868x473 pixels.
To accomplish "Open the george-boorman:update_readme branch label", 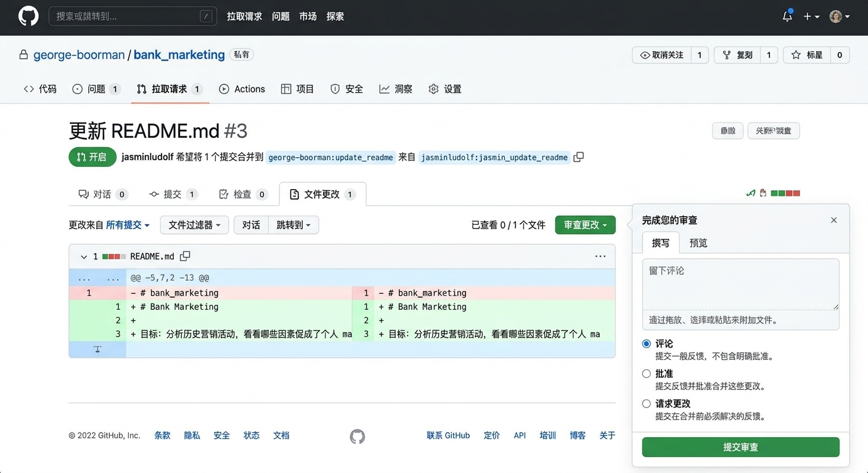I will (330, 157).
